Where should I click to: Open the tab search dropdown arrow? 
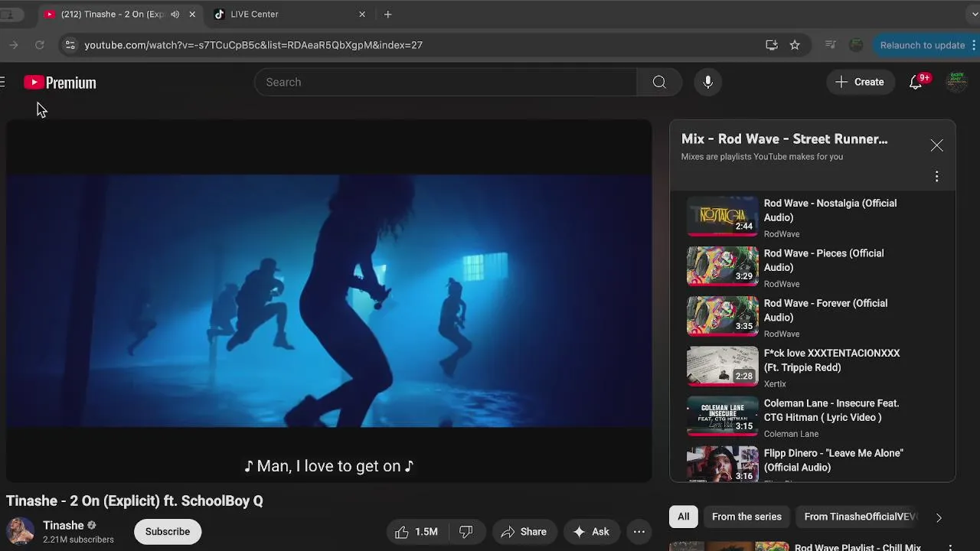(974, 14)
